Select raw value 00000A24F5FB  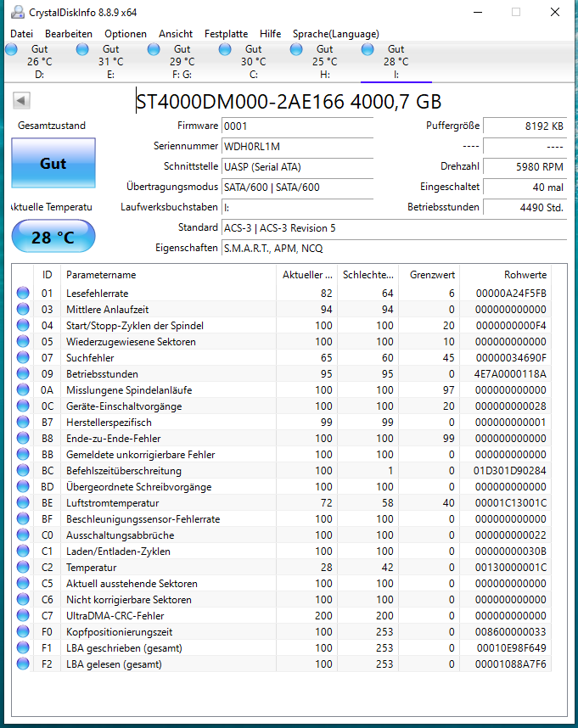click(x=511, y=294)
